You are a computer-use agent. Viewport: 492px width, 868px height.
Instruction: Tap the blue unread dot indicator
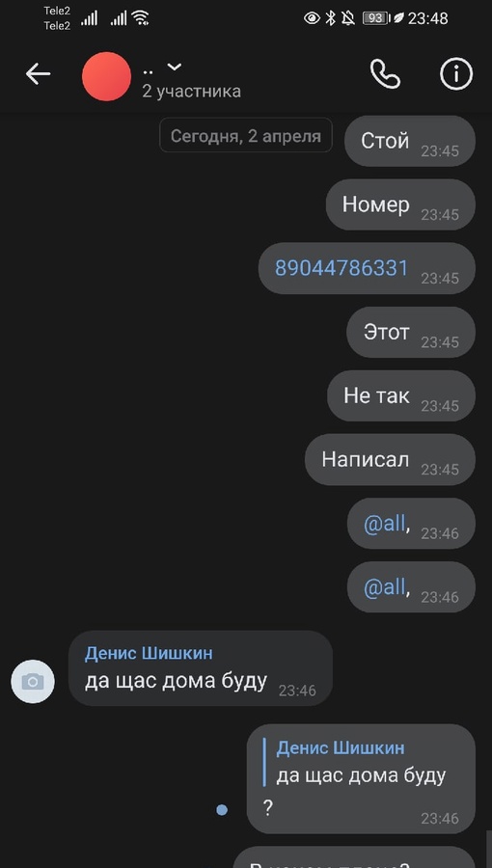222,810
